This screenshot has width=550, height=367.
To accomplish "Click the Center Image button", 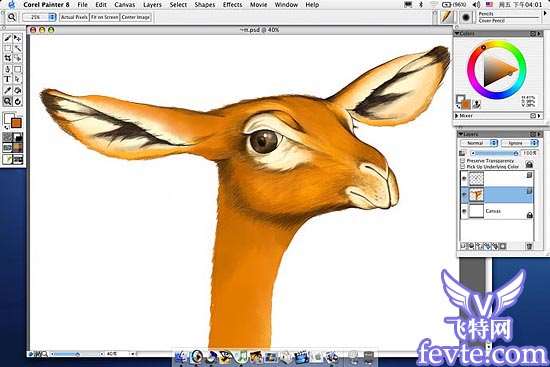I will (136, 17).
